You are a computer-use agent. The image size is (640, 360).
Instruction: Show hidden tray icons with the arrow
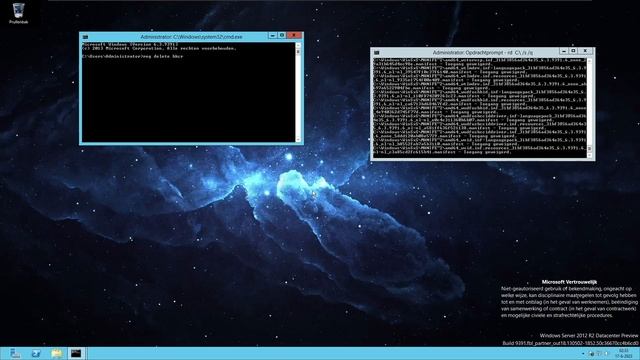coord(583,353)
